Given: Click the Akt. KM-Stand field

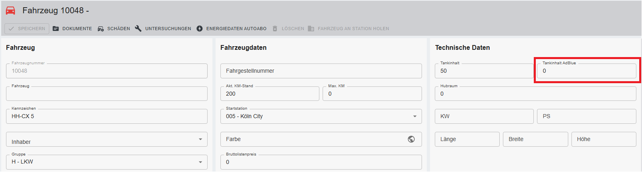Looking at the screenshot, I should tap(270, 94).
